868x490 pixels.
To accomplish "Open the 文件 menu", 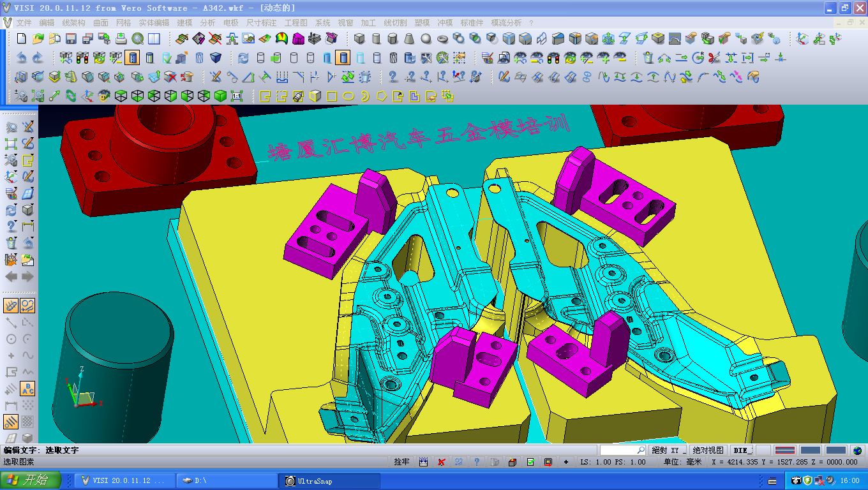I will pos(24,22).
